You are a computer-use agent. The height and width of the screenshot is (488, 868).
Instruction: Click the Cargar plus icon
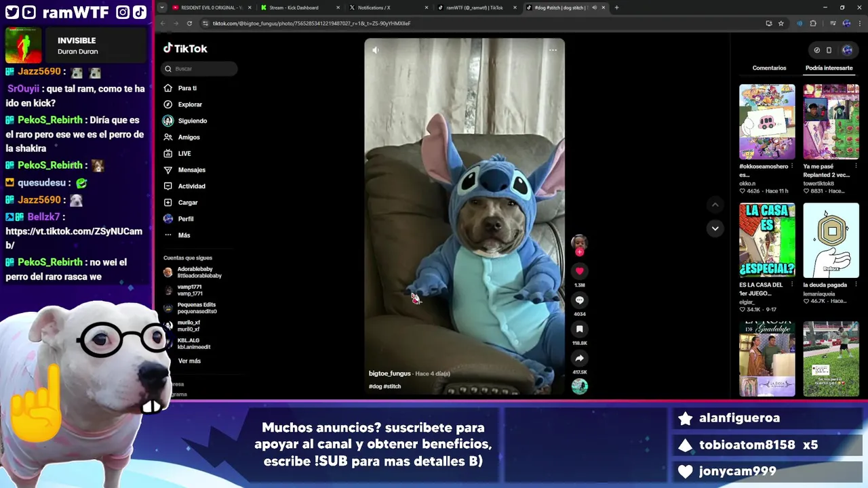[x=168, y=202]
